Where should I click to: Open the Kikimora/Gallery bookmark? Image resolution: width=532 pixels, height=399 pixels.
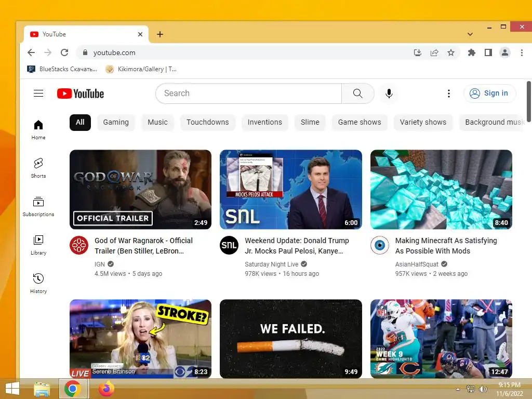[141, 69]
